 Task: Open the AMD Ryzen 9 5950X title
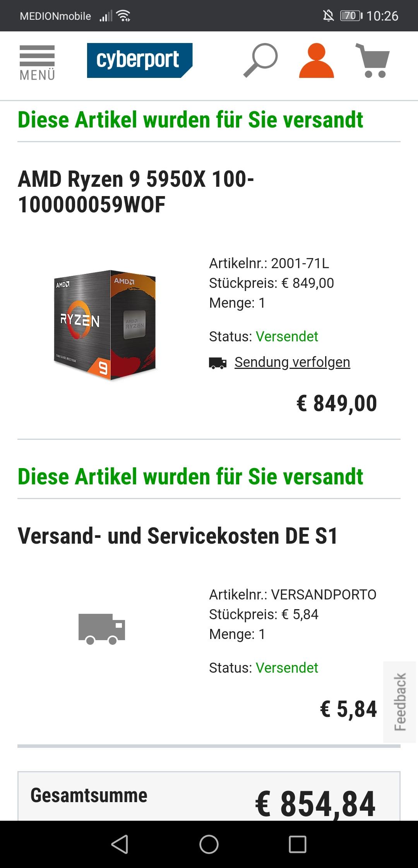coord(136,191)
